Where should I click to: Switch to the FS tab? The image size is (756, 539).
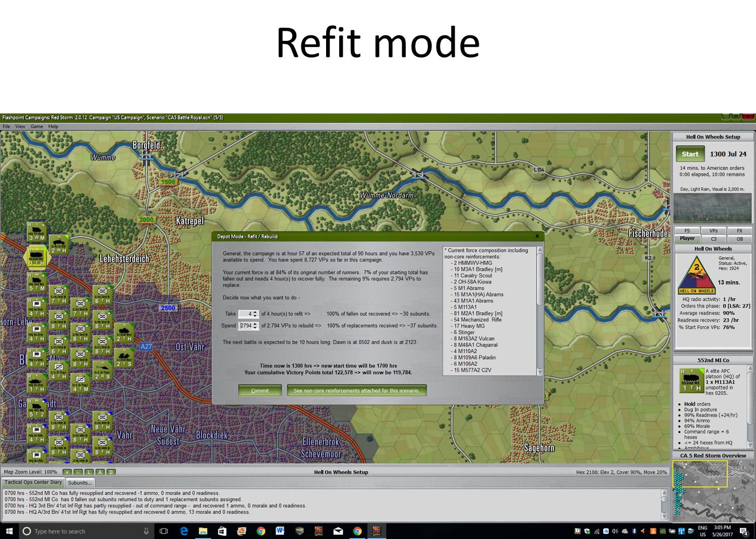687,231
